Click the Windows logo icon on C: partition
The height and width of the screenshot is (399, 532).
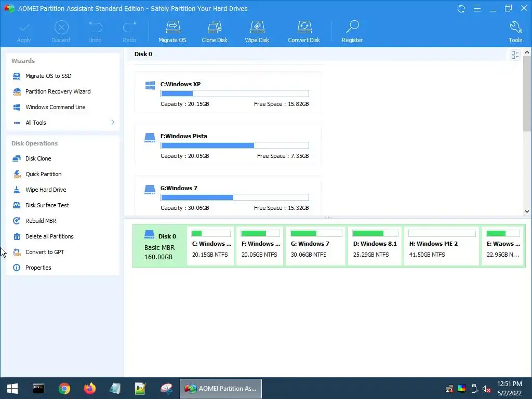[x=150, y=86]
